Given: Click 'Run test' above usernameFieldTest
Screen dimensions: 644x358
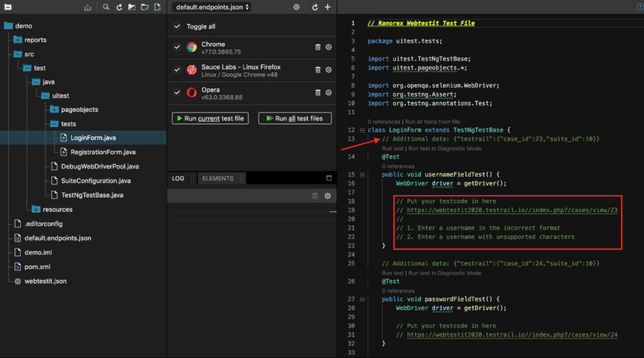Looking at the screenshot, I should pyautogui.click(x=392, y=148).
